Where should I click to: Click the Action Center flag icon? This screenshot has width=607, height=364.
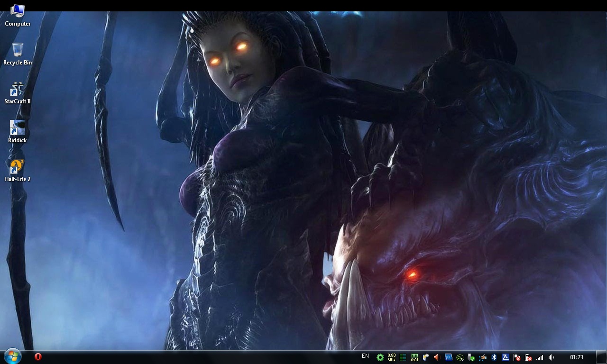click(x=517, y=357)
